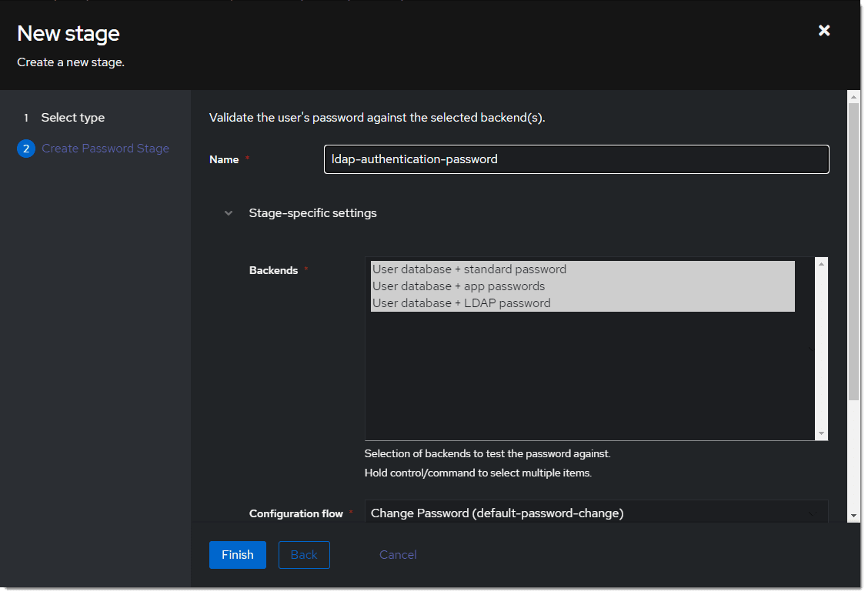868x595 pixels.
Task: Select User database + app passwords backend
Action: pos(459,286)
